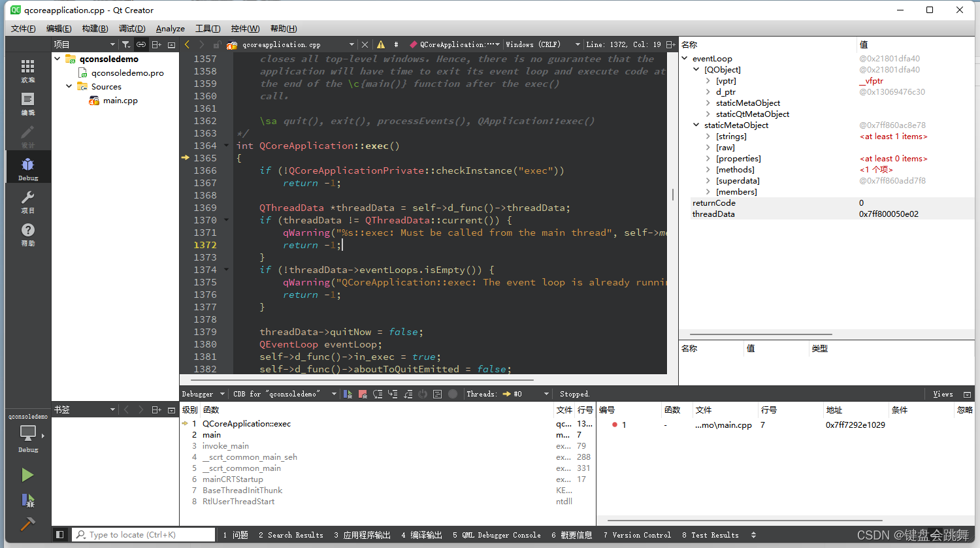
Task: Open the 文件(F) menu
Action: tap(24, 28)
